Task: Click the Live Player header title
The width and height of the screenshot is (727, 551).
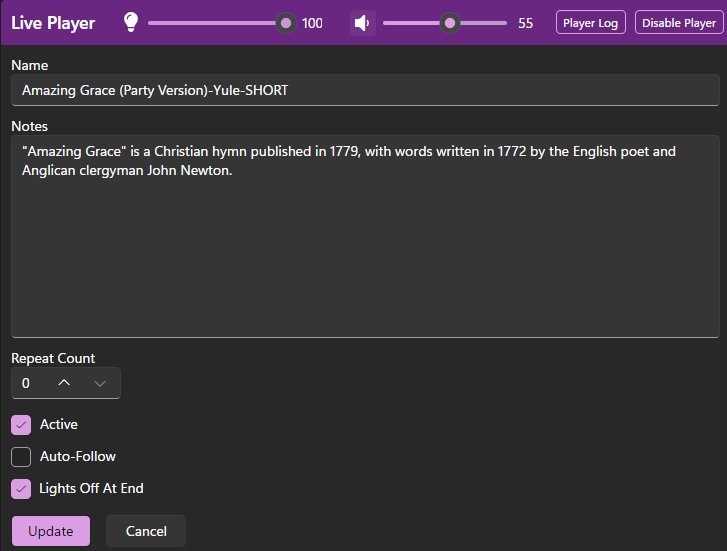Action: click(x=53, y=23)
